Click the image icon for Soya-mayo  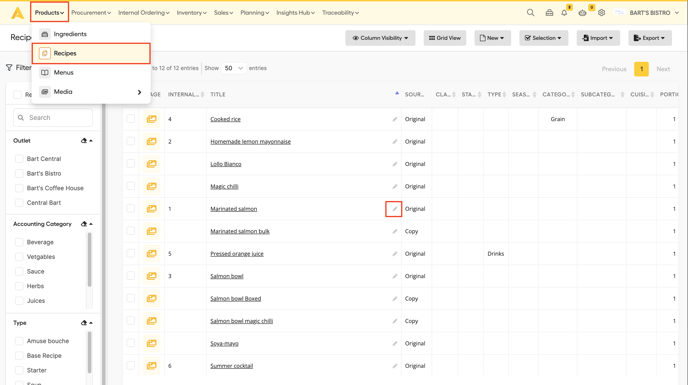tap(151, 343)
